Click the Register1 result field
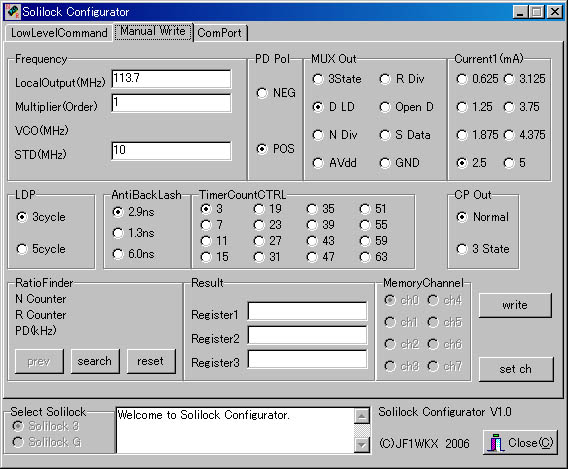This screenshot has height=469, width=568. click(307, 311)
